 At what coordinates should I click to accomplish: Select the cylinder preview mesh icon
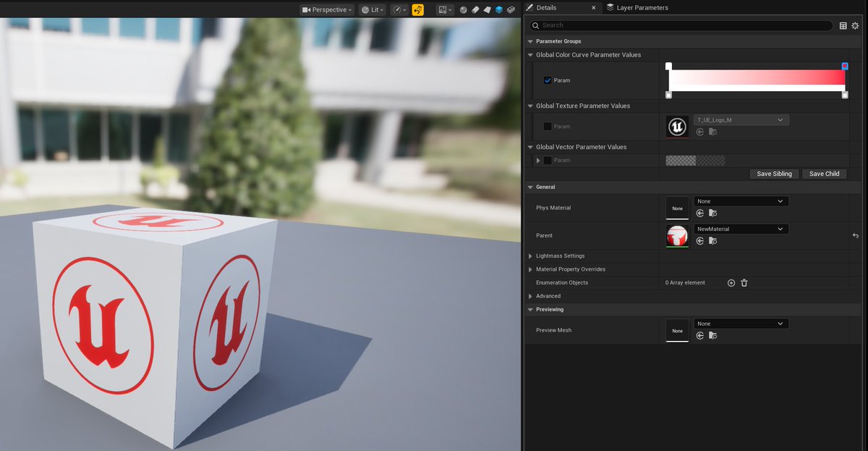pos(475,9)
